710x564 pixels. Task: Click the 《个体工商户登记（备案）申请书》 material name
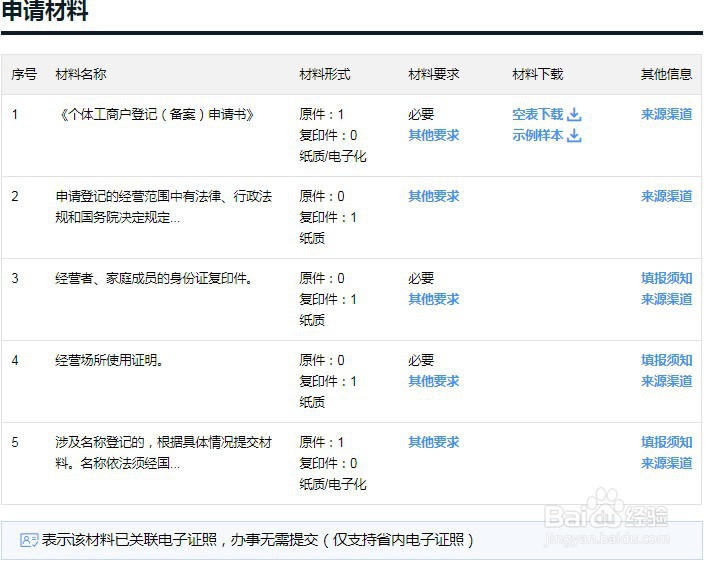[x=156, y=115]
